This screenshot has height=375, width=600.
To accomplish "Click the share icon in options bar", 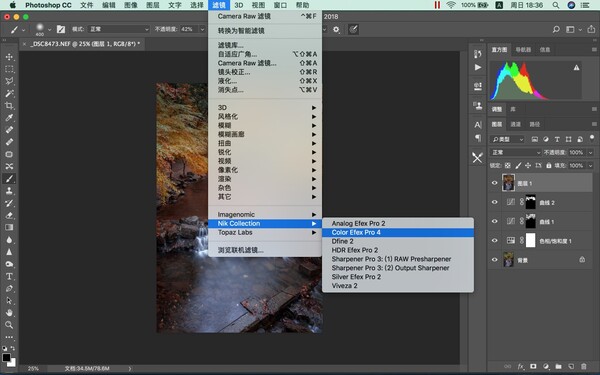I will pyautogui.click(x=591, y=29).
